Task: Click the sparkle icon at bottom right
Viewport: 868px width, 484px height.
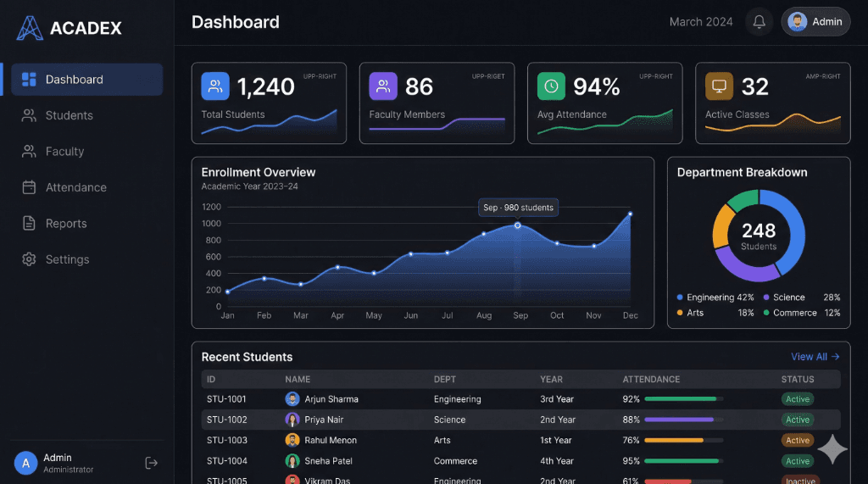Action: click(832, 449)
